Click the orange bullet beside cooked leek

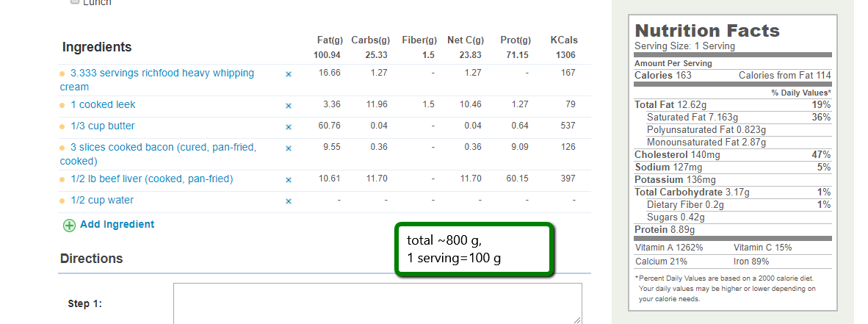(62, 106)
